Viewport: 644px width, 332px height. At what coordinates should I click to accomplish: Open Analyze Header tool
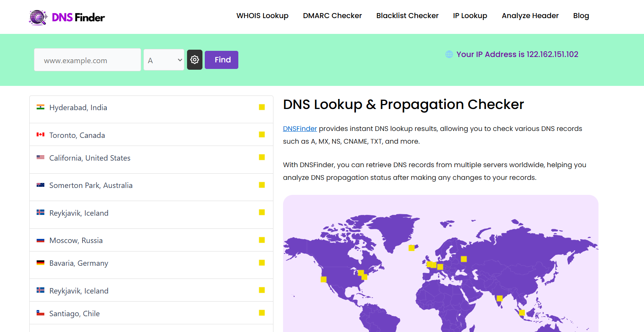coord(530,16)
